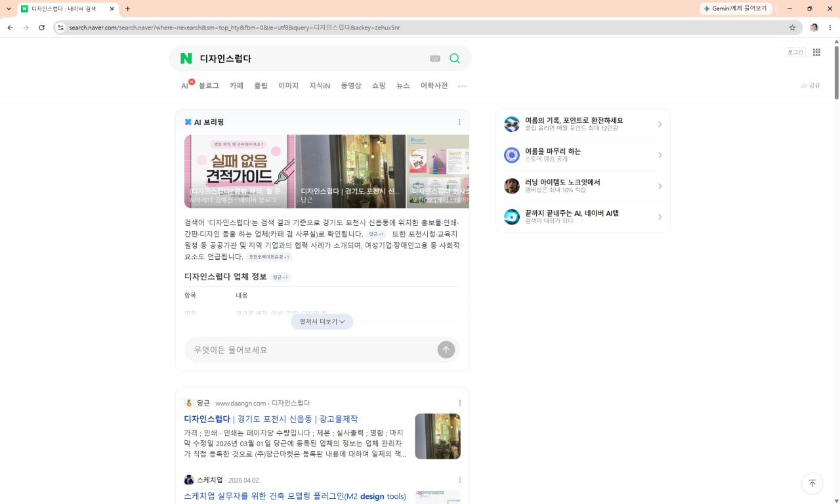Click the site info icon in the address bar
The image size is (840, 504).
click(x=60, y=28)
